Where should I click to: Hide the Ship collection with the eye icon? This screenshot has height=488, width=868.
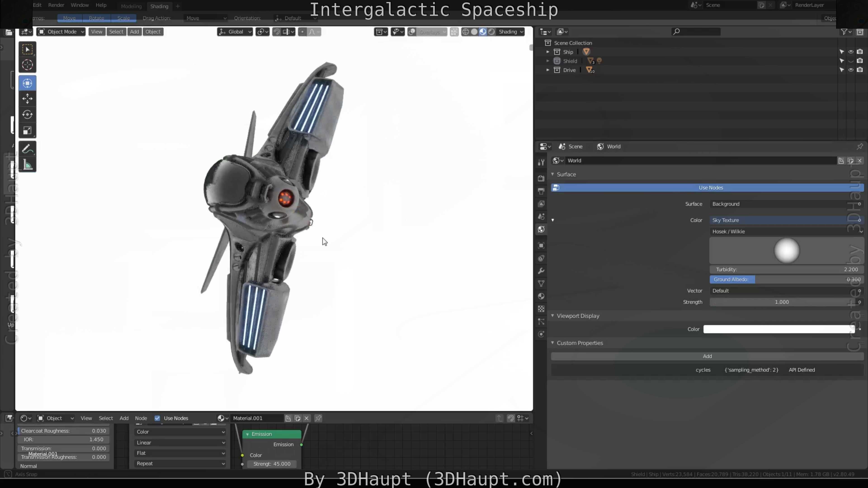point(851,52)
